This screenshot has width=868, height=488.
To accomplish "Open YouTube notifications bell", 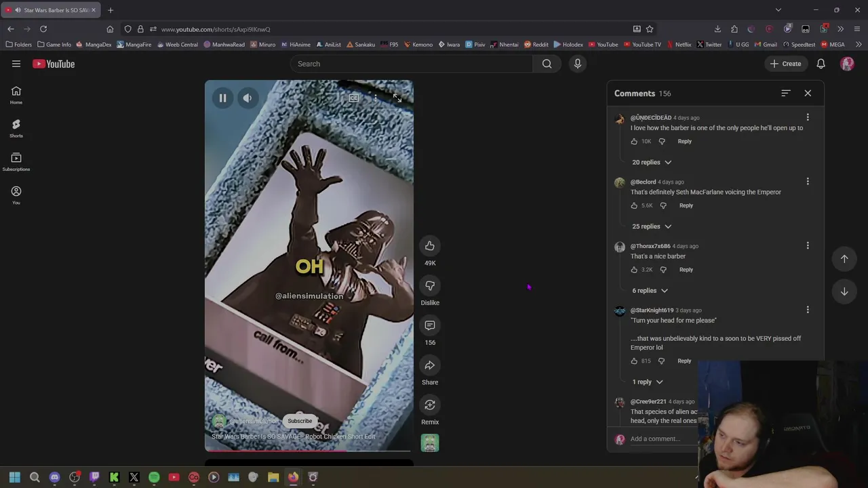I will click(x=821, y=64).
